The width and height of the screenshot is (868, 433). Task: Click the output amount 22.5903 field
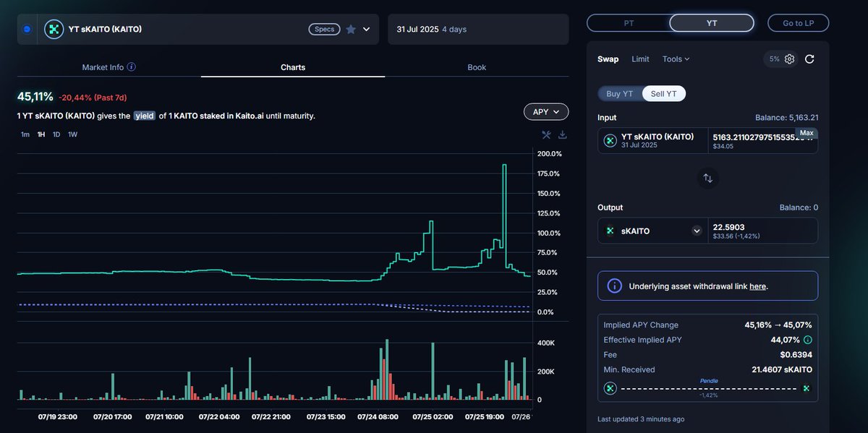tap(763, 231)
